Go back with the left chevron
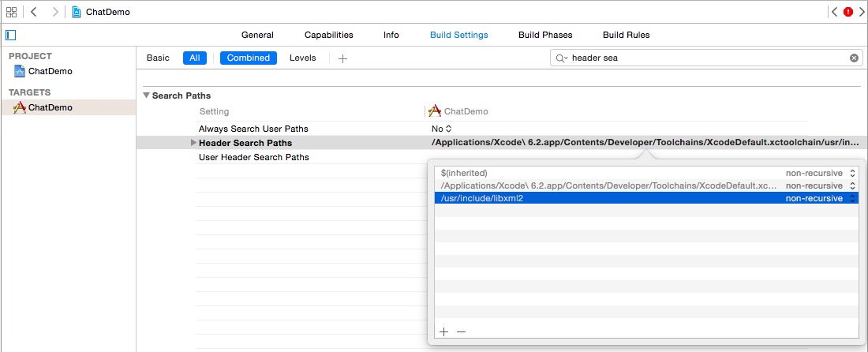Image resolution: width=868 pixels, height=352 pixels. pos(34,12)
